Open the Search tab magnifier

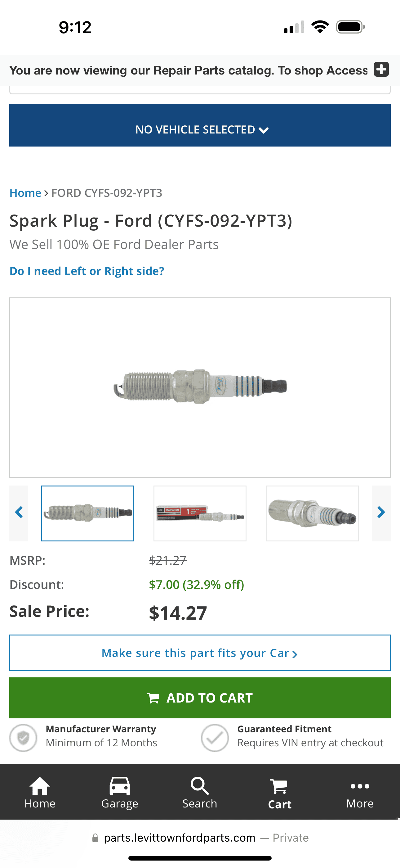(x=200, y=792)
